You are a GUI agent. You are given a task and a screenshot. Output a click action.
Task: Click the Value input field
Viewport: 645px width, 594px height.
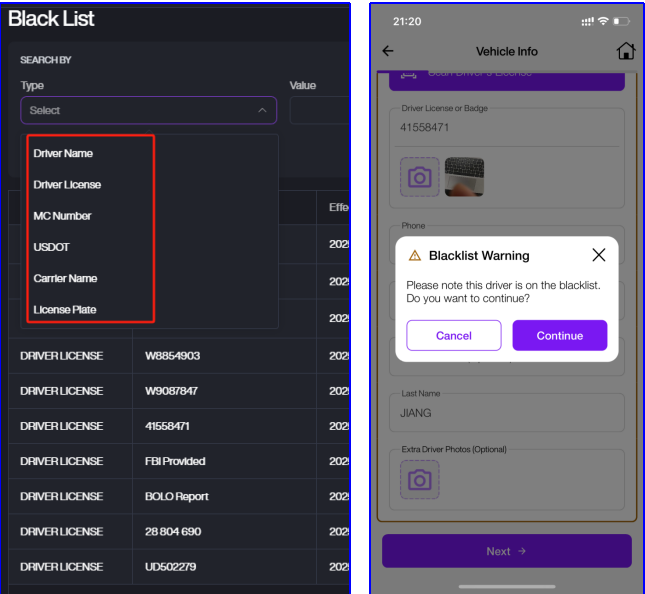pyautogui.click(x=320, y=110)
